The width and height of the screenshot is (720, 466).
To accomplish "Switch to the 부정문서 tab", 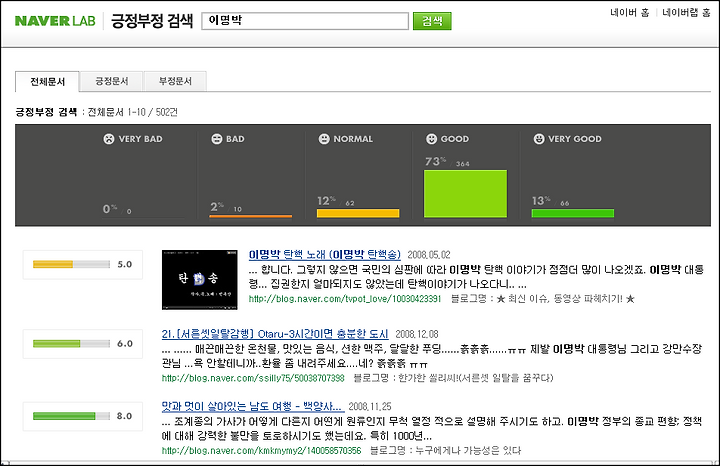I will pos(175,81).
